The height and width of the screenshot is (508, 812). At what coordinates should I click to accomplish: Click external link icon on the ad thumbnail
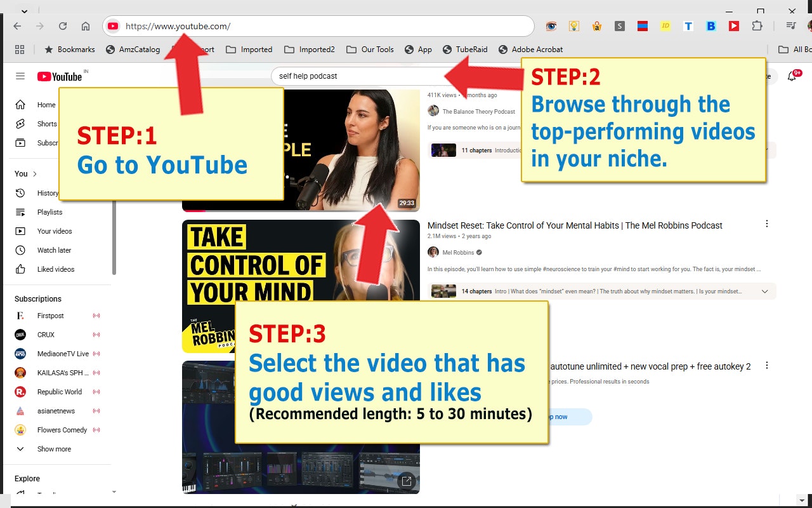click(x=407, y=481)
